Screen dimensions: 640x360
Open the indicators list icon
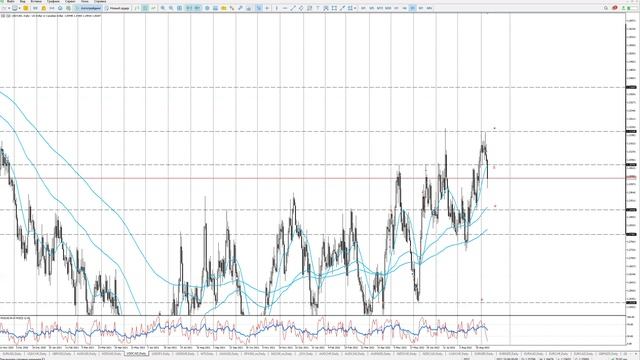(207, 8)
